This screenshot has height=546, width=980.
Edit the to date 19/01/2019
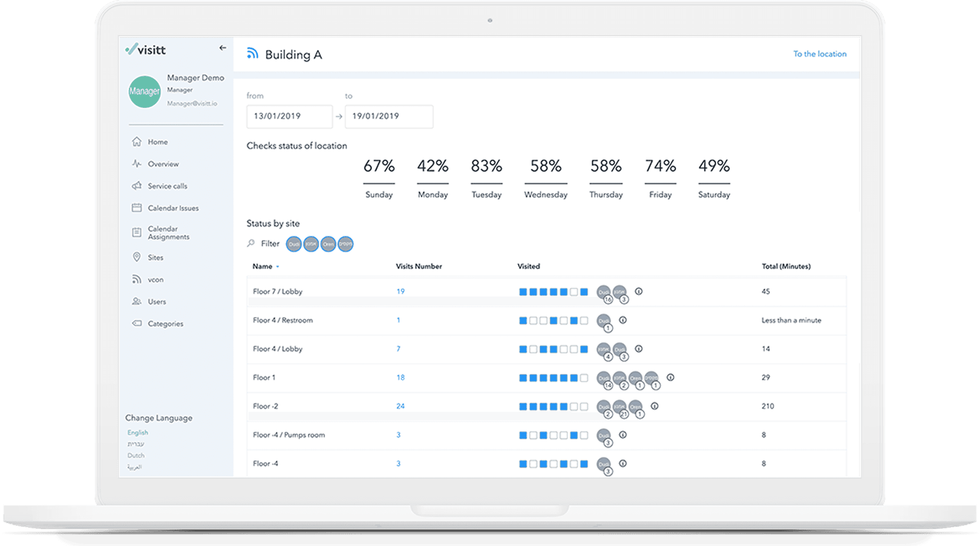click(x=389, y=116)
